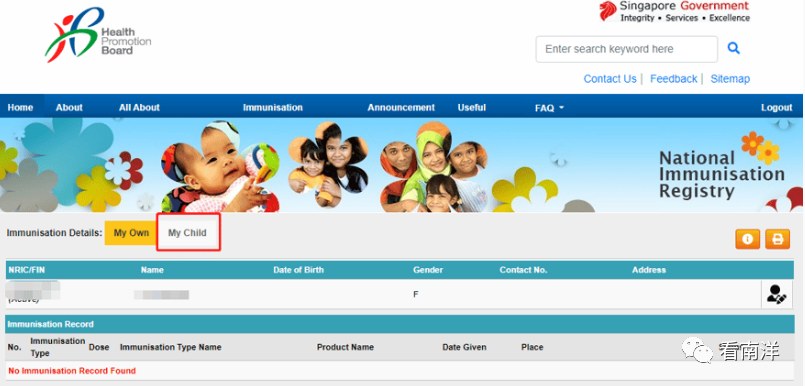
Task: Open the Useful menu item
Action: 472,107
